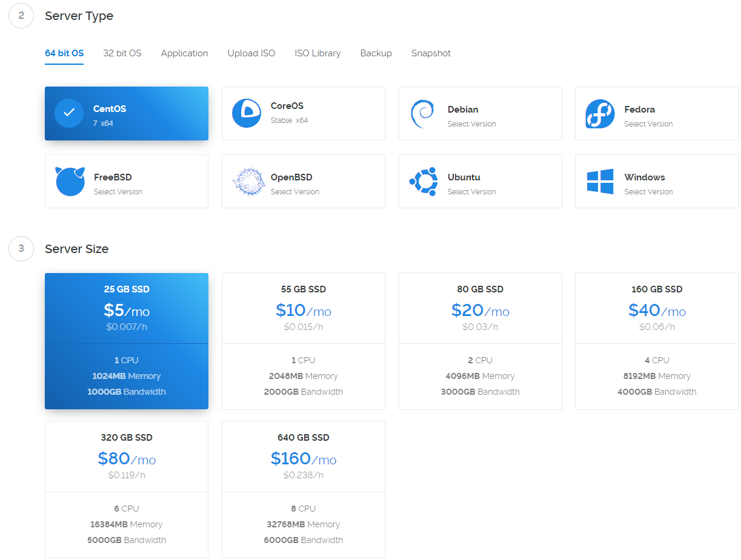Select the Fedora logo icon
741x560 pixels.
click(600, 113)
